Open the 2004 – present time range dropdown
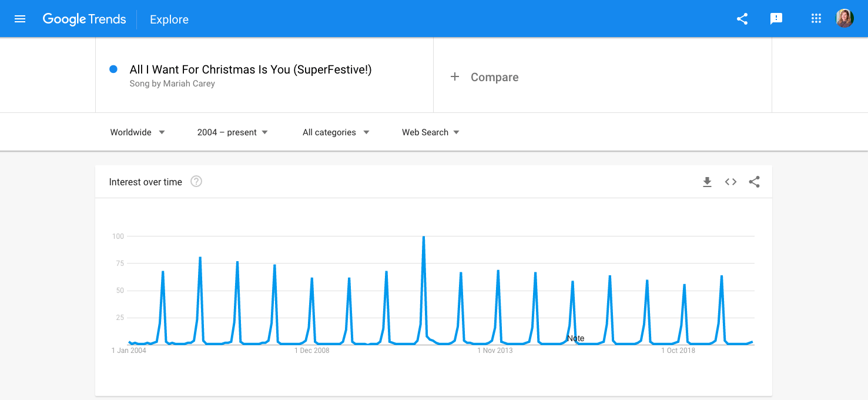Image resolution: width=868 pixels, height=400 pixels. 233,132
